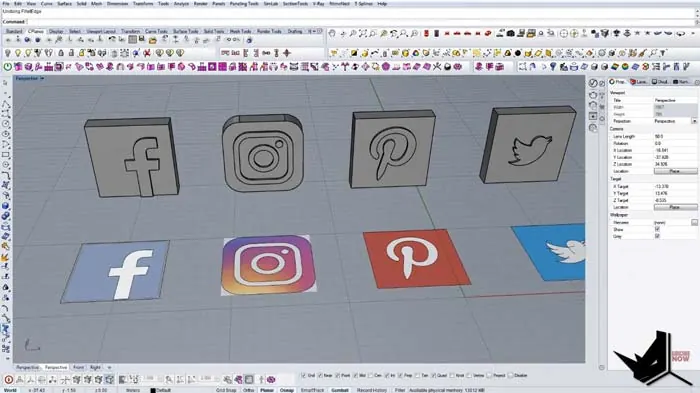Screen dimensions: 700x393
Task: Toggle Ortho in the status bar
Action: pyautogui.click(x=248, y=390)
